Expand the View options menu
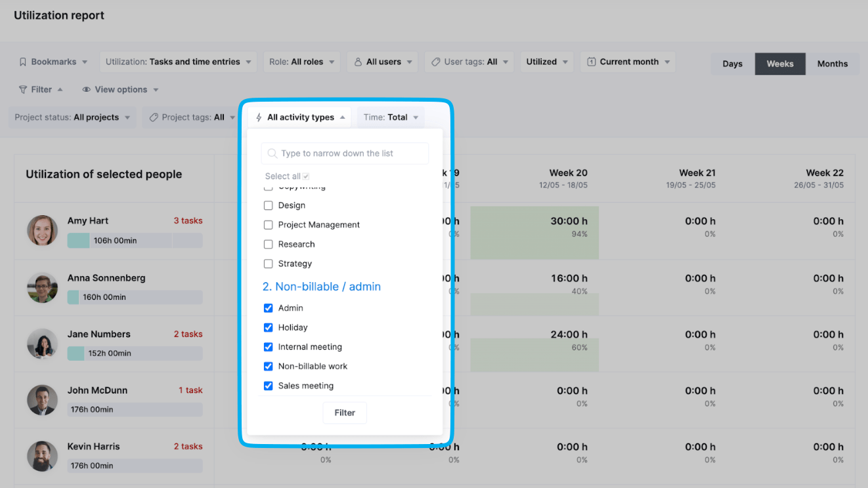The height and width of the screenshot is (488, 868). [x=120, y=89]
